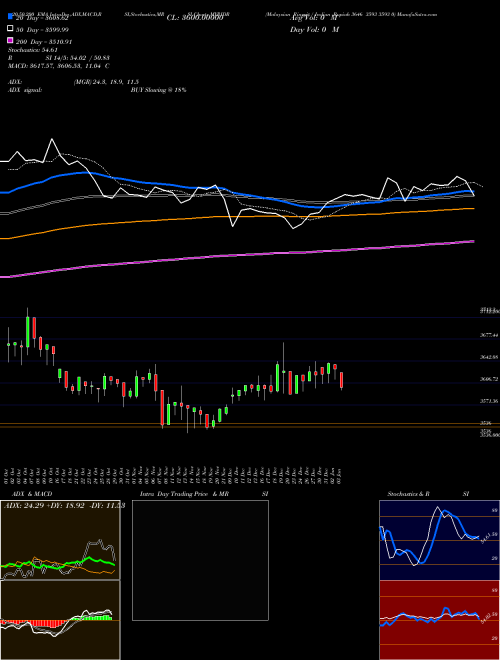Click the 'Day Vol: 0 M' text

click(314, 30)
